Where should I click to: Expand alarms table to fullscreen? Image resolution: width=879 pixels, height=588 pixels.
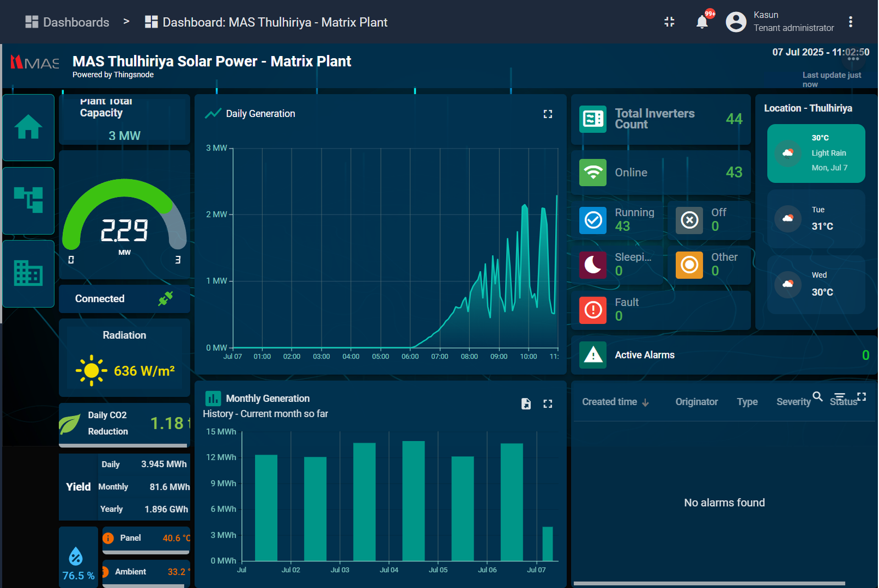tap(861, 396)
